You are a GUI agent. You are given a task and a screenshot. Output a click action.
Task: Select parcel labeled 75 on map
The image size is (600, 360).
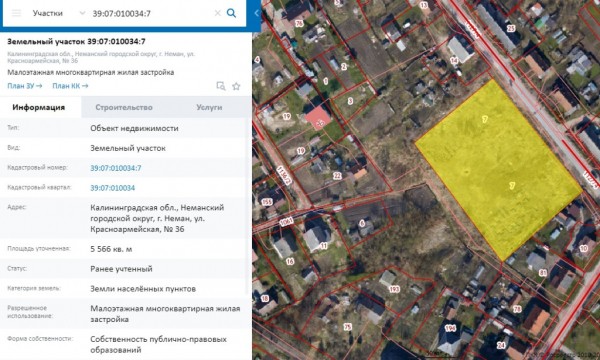pyautogui.click(x=347, y=327)
